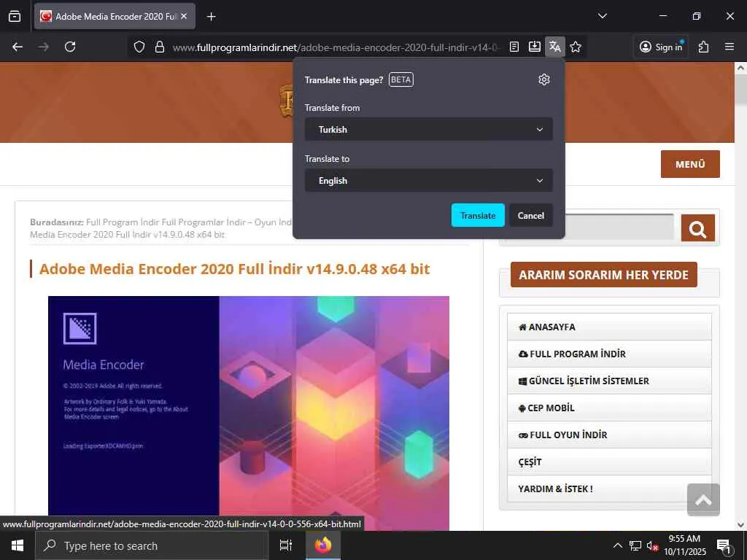747x560 pixels.
Task: Open the notification center icon
Action: [x=724, y=545]
